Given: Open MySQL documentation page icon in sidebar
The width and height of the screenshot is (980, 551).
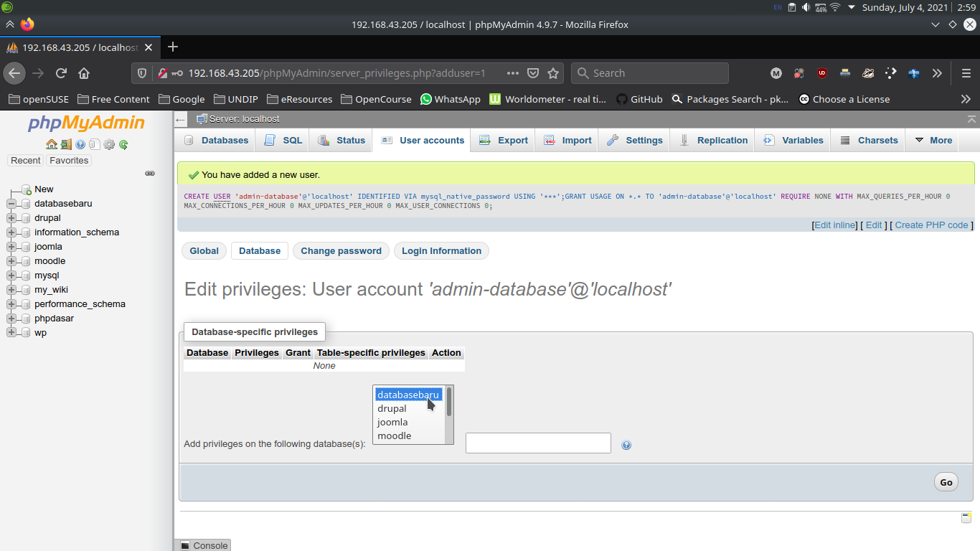Looking at the screenshot, I should pos(95,144).
